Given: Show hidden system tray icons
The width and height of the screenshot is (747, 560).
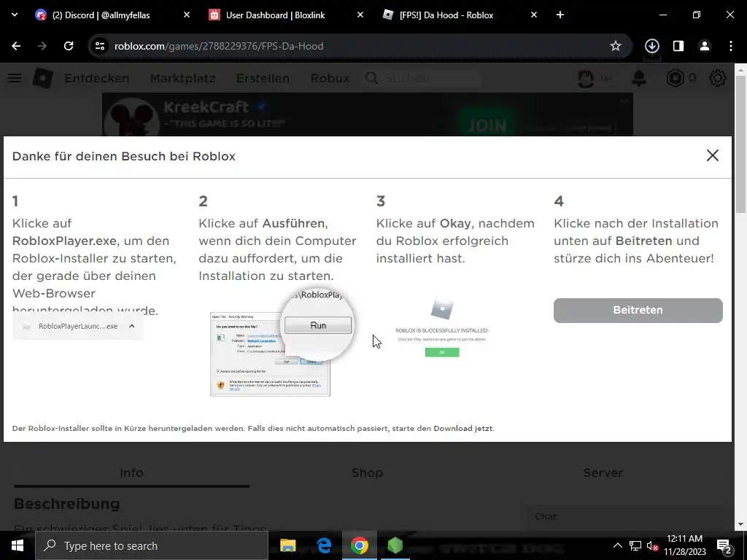Looking at the screenshot, I should 617,545.
